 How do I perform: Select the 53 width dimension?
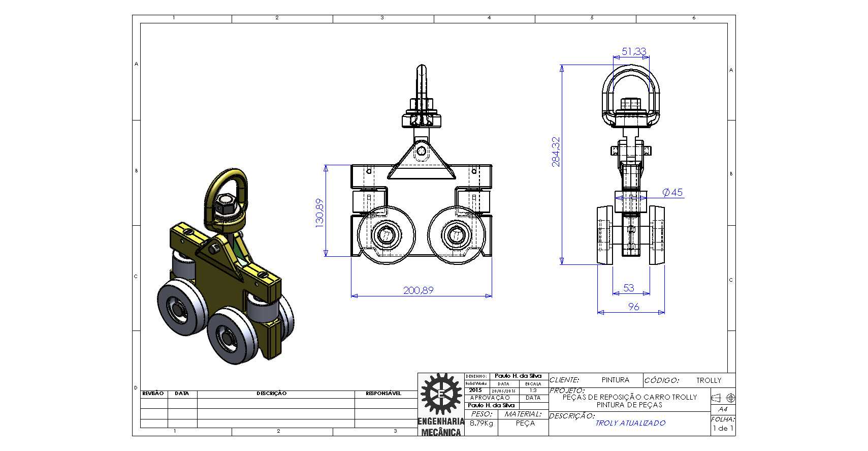pos(629,288)
